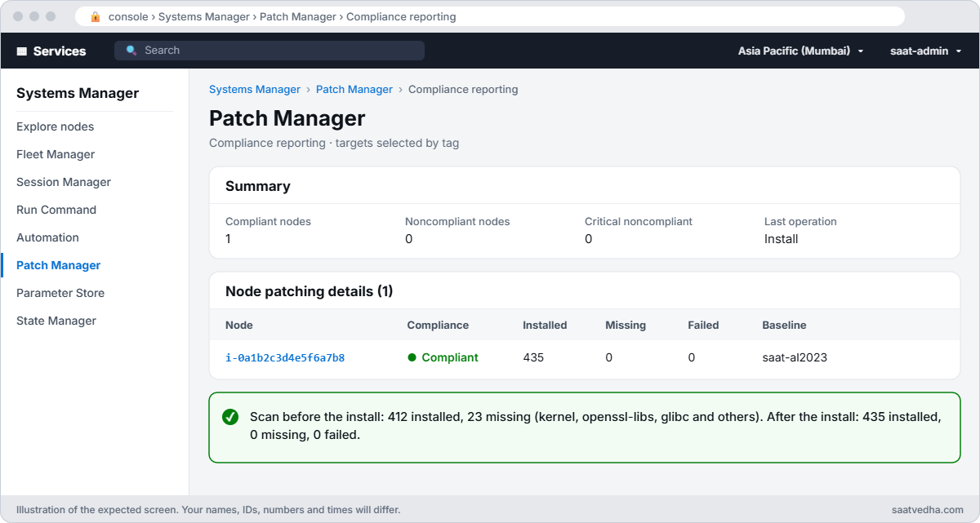This screenshot has height=523, width=980.
Task: Click the Compliance reporting breadcrumb text
Action: 463,89
